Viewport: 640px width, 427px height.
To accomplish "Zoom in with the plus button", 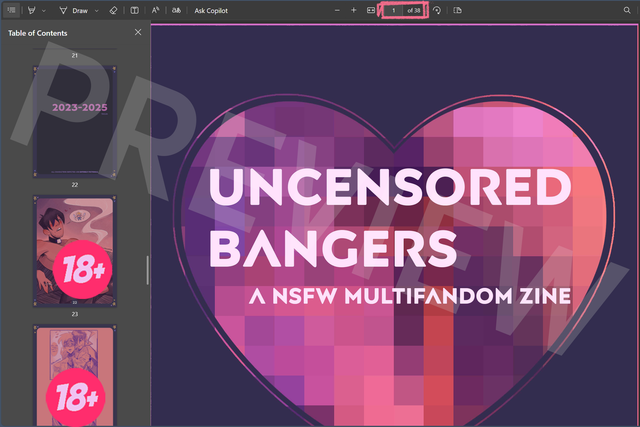I will [x=354, y=10].
